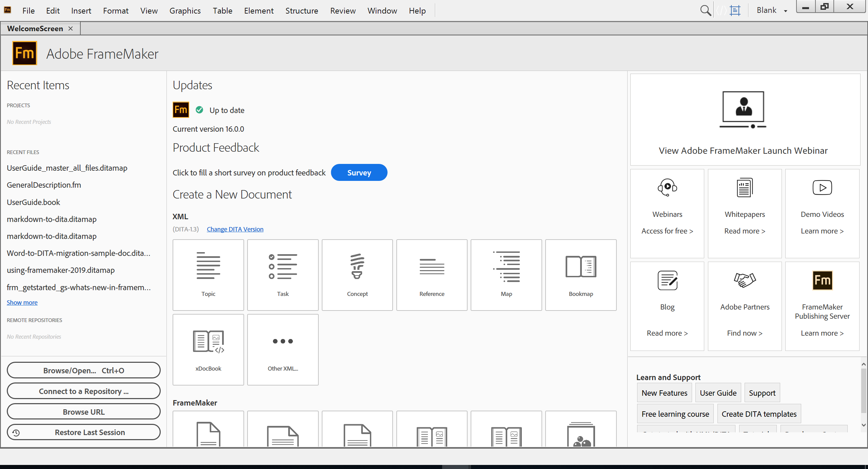Open the search tool
Viewport: 868px width, 469px height.
point(706,10)
